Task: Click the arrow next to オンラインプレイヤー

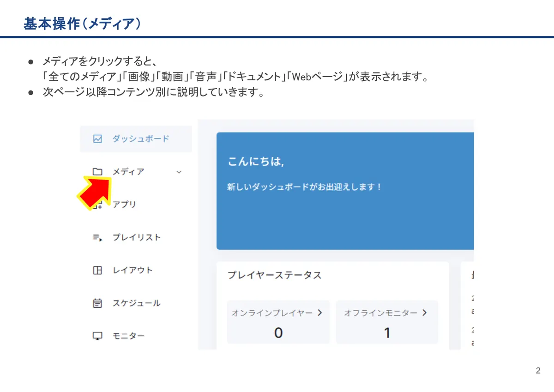Action: coord(319,313)
